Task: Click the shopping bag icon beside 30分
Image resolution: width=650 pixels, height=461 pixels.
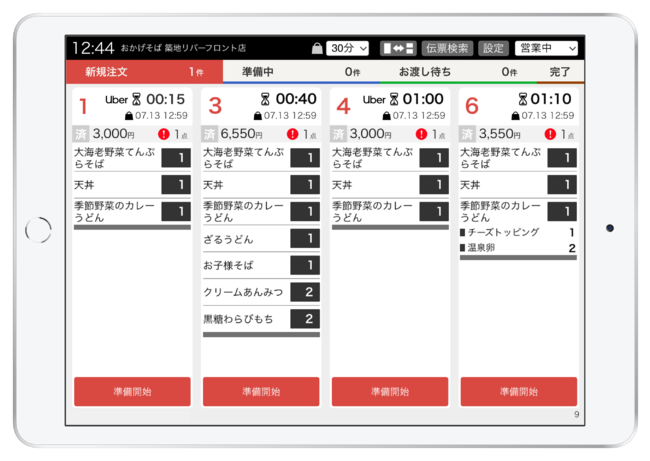Action: pos(317,48)
